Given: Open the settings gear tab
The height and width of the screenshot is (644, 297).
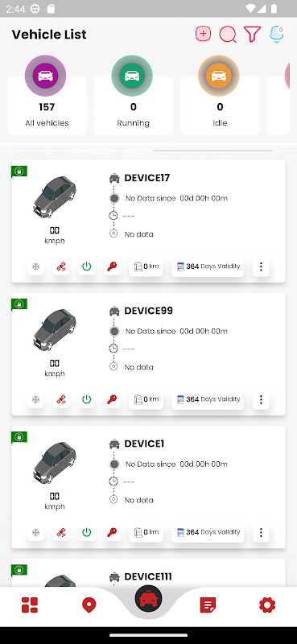Looking at the screenshot, I should 267,605.
